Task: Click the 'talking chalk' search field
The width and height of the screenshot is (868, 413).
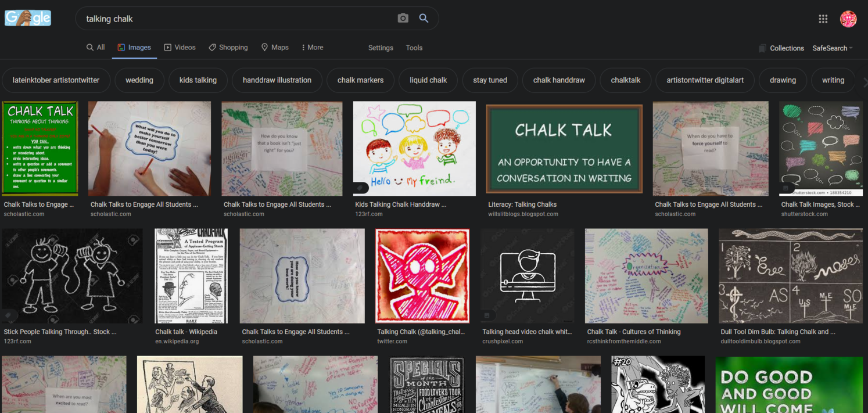Action: [x=232, y=19]
